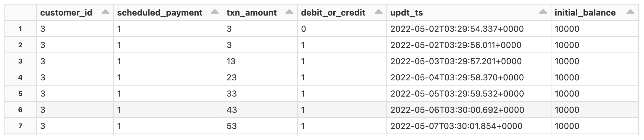Click the debit_or_credit column sort arrow
This screenshot has width=644, height=140.
(378, 12)
